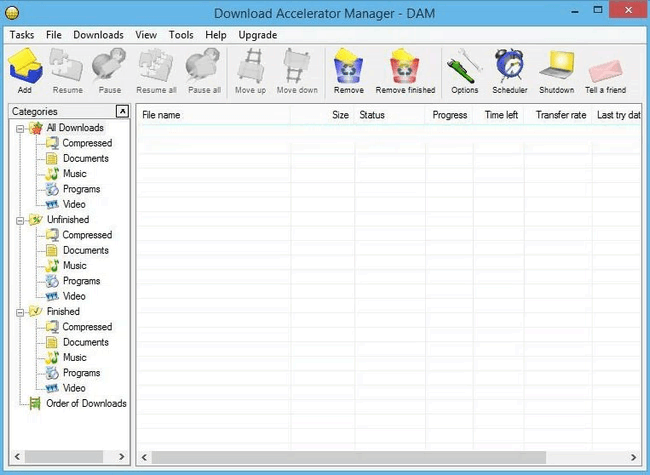Select Music under All Downloads
The height and width of the screenshot is (475, 650).
(x=66, y=174)
